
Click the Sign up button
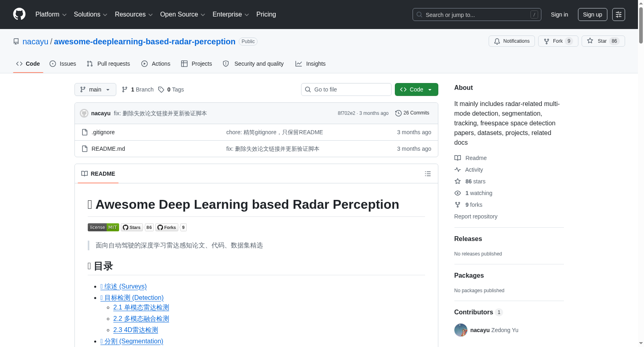592,15
